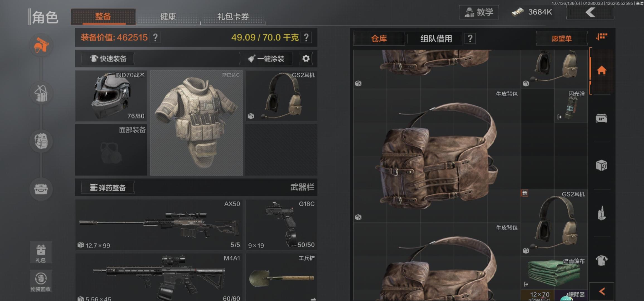Select the ammunition filter in warehouse sidebar

coord(601,213)
